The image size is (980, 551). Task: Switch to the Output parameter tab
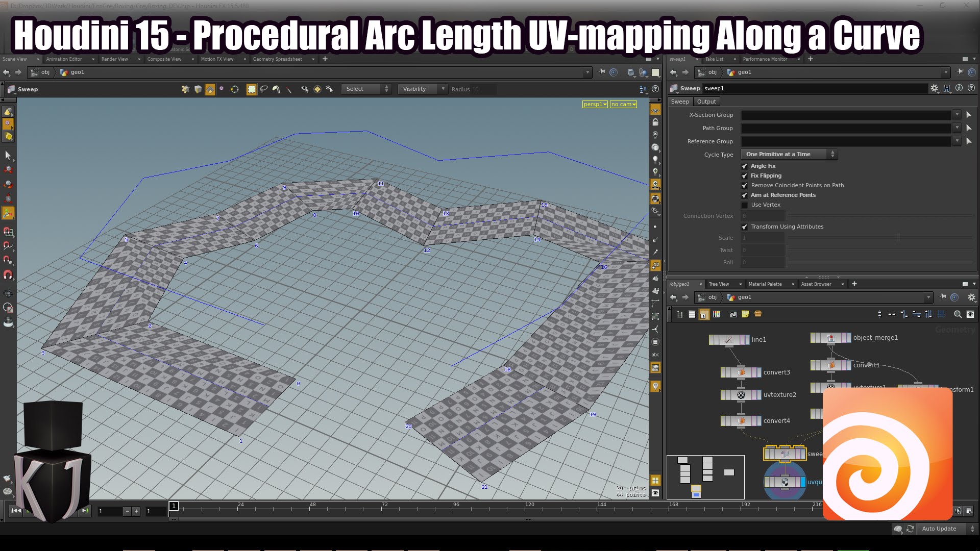pyautogui.click(x=706, y=102)
